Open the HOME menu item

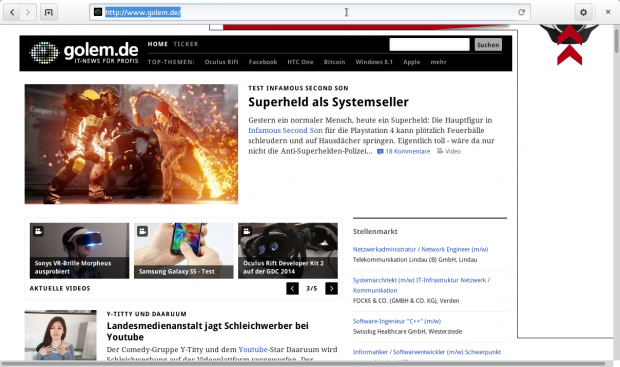click(158, 44)
